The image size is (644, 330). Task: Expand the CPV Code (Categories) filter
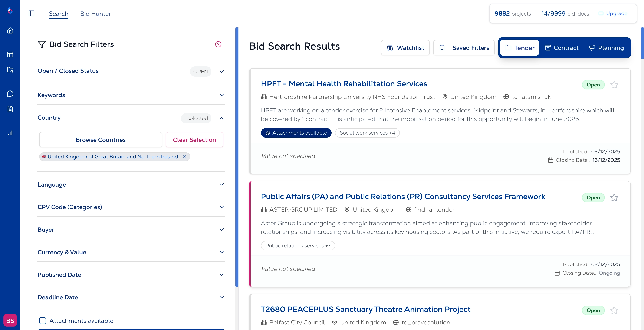221,207
